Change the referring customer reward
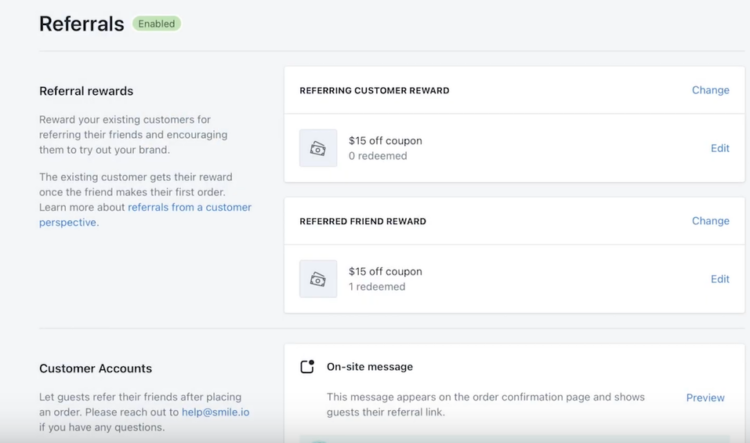 (710, 90)
